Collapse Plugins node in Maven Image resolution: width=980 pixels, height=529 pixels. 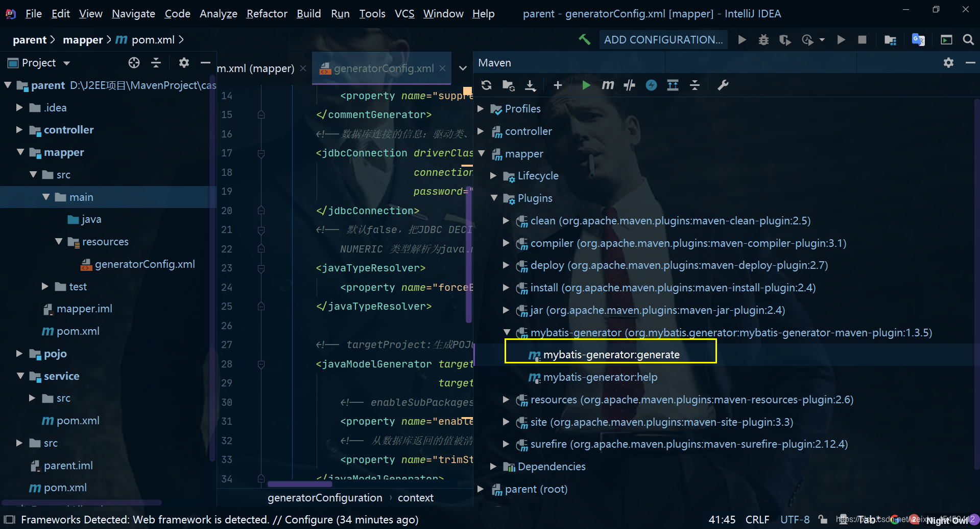click(494, 198)
